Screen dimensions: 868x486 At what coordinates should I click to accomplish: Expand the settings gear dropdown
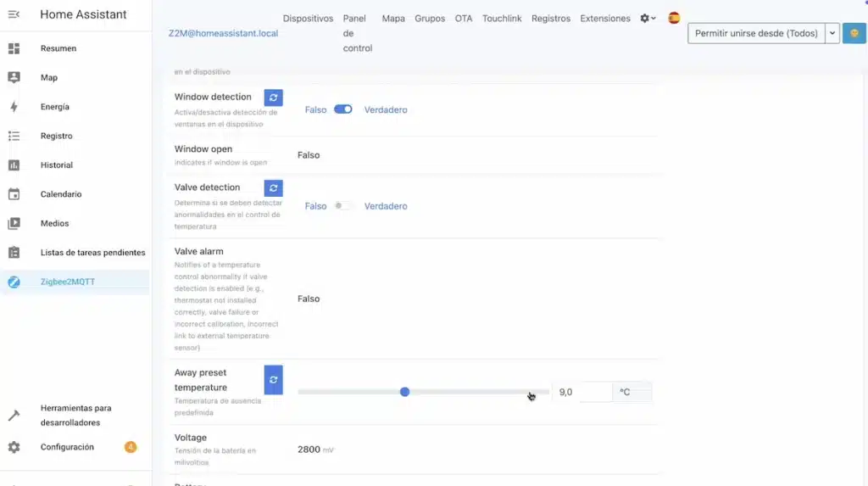click(648, 18)
